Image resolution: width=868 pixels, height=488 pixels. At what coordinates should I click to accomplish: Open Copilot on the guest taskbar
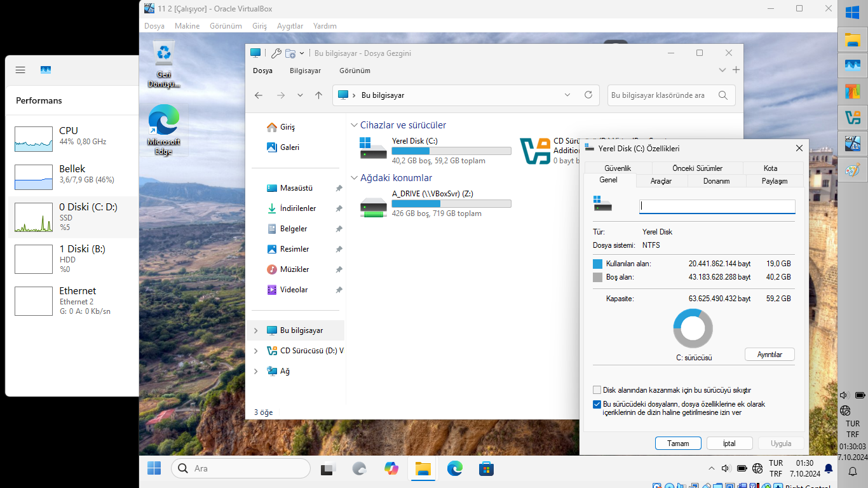(x=391, y=468)
